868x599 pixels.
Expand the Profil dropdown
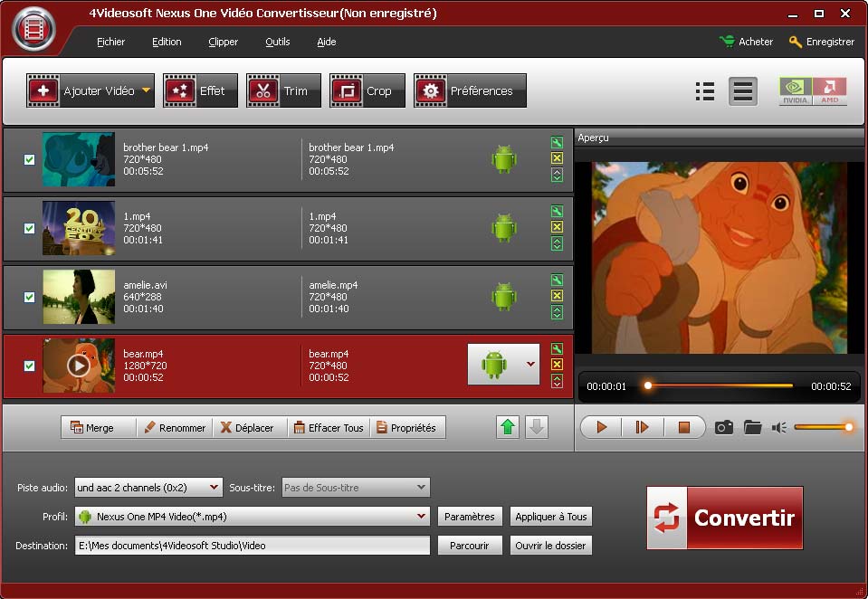tap(421, 517)
